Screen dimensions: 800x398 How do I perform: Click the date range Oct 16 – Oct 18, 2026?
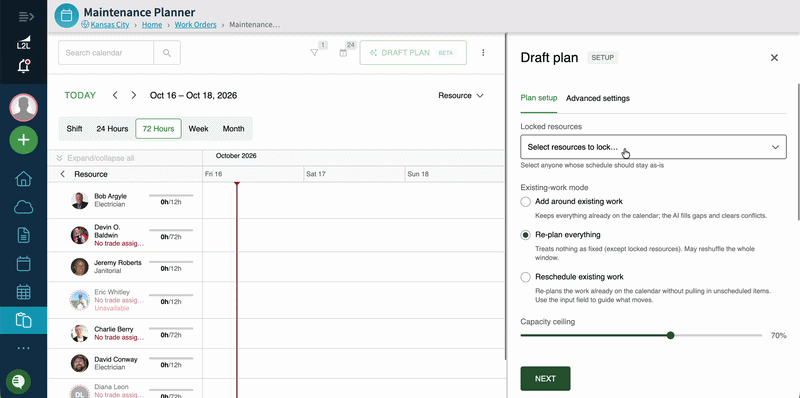click(193, 95)
